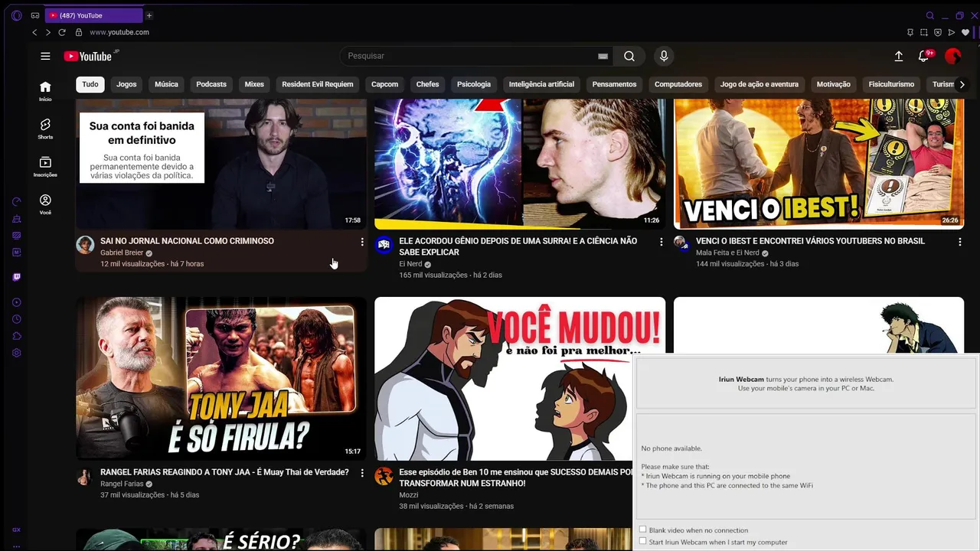
Task: Select the Mixes filter chip
Action: point(254,84)
